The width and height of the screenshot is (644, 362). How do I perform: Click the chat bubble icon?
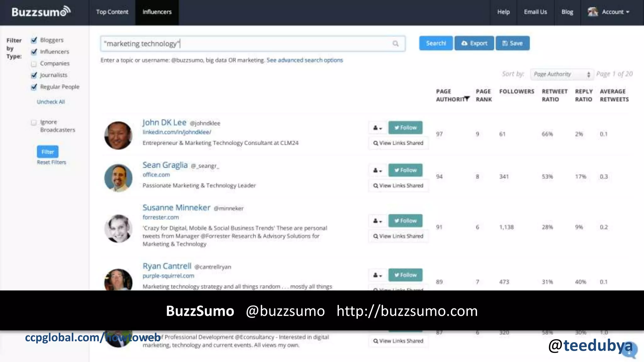point(629,349)
